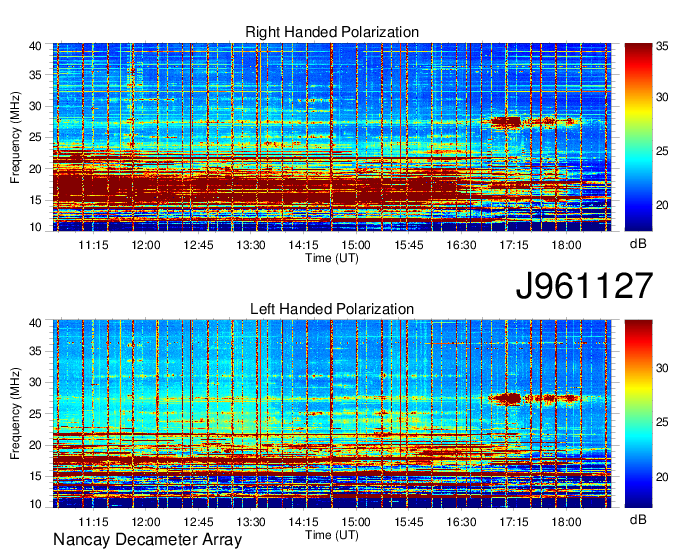Click the "Left Handed Polarization" plot title
The height and width of the screenshot is (552, 680).
pyautogui.click(x=332, y=309)
